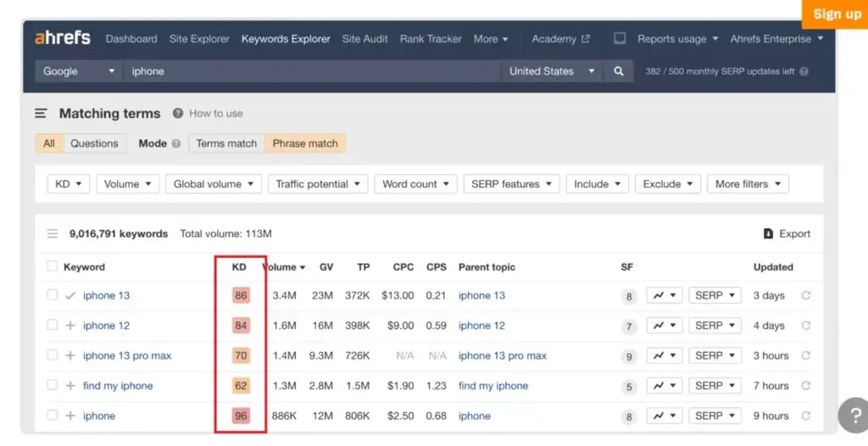Switch to Terms match mode
The height and width of the screenshot is (446, 868).
pos(226,143)
